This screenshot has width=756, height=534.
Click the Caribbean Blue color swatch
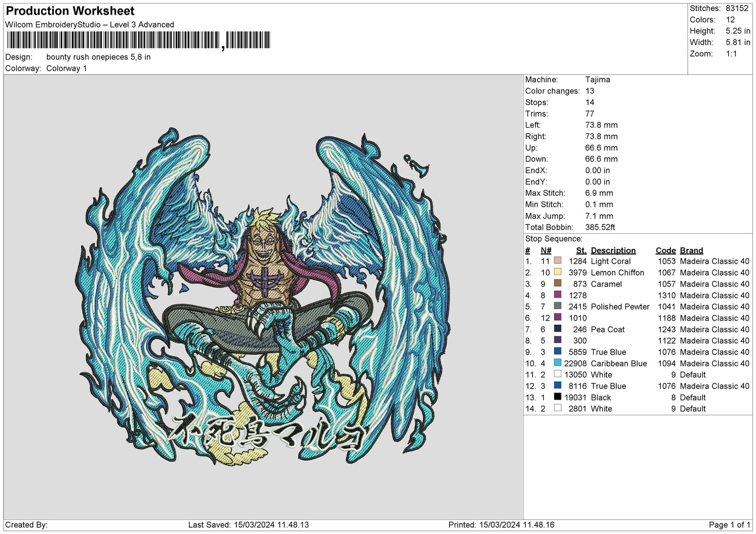(558, 363)
